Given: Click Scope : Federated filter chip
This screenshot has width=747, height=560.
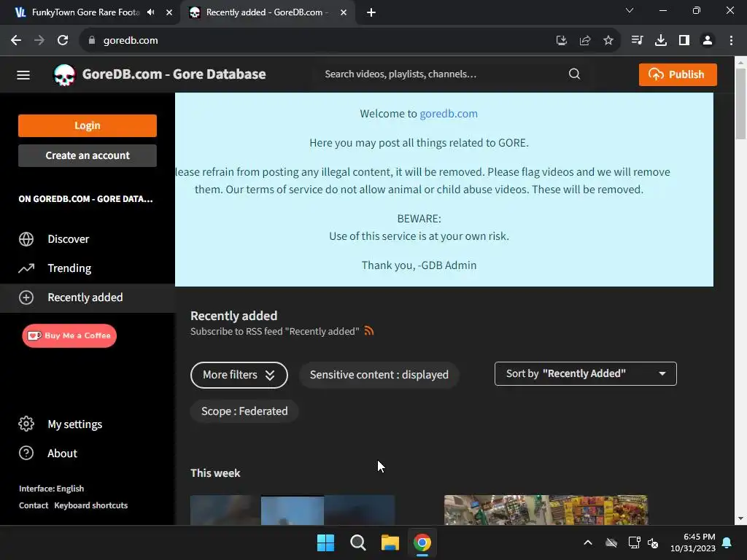Looking at the screenshot, I should coord(244,411).
